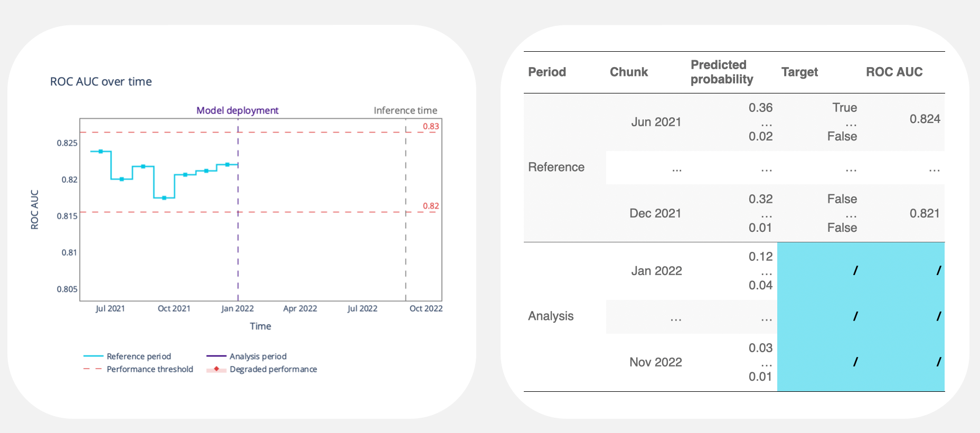The width and height of the screenshot is (980, 433).
Task: Select the Period column header
Action: coord(546,72)
